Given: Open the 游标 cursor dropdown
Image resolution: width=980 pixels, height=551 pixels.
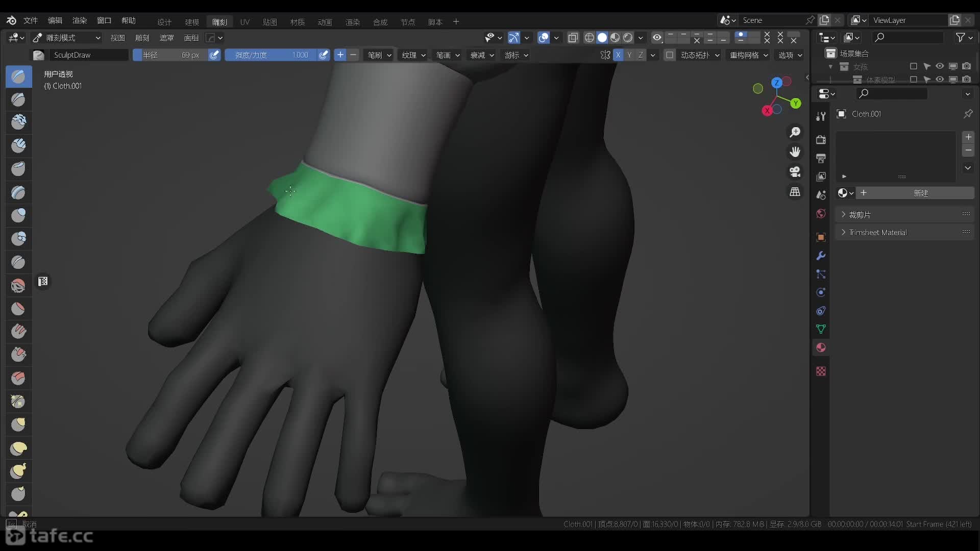Looking at the screenshot, I should pyautogui.click(x=516, y=55).
